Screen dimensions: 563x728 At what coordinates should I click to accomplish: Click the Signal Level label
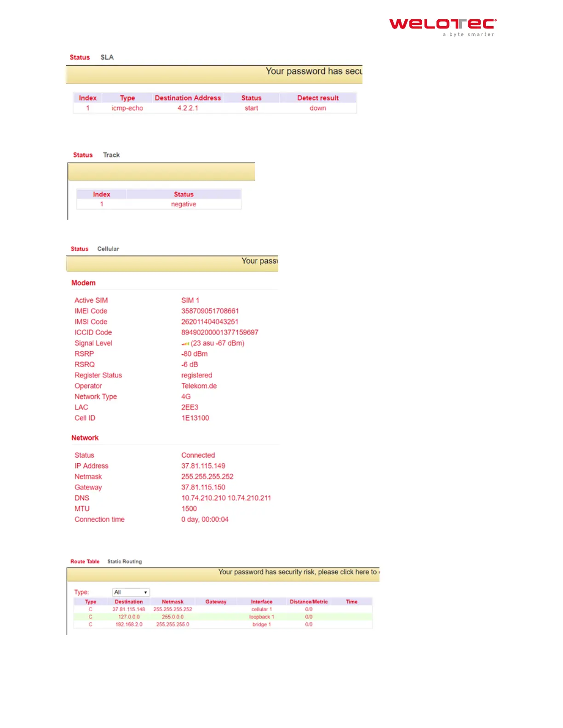click(x=93, y=343)
